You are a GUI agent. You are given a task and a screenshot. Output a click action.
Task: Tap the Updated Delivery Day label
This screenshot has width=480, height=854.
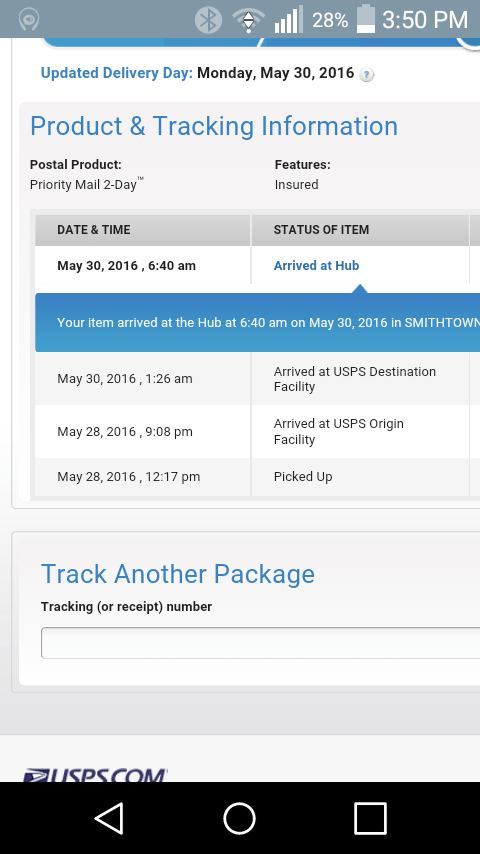pos(117,73)
